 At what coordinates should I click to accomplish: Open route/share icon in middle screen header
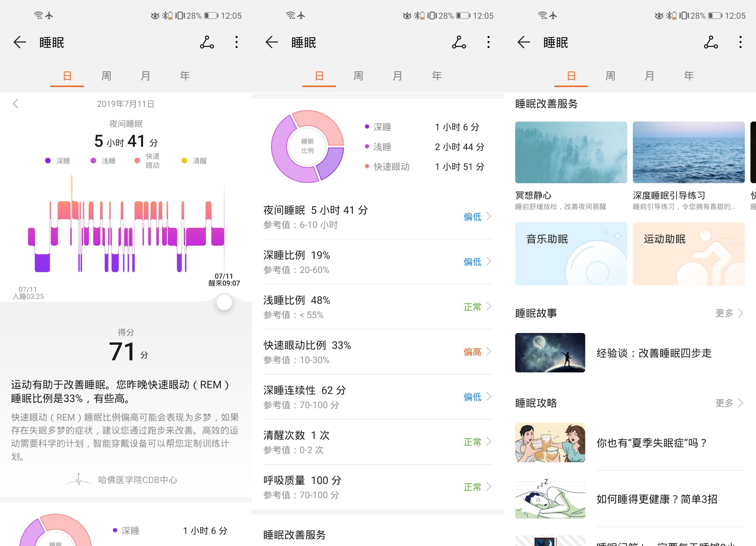pos(459,42)
